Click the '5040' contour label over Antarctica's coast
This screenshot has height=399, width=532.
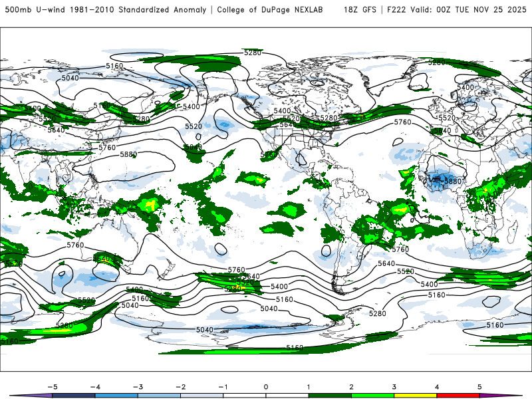(x=205, y=330)
